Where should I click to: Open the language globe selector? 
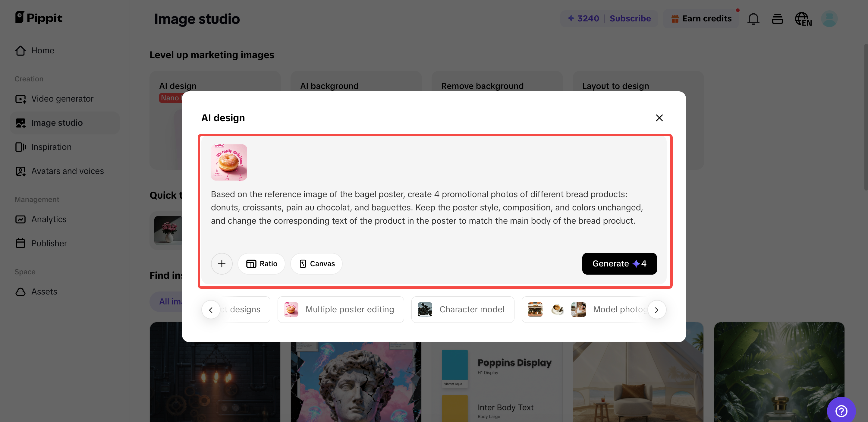pyautogui.click(x=803, y=19)
